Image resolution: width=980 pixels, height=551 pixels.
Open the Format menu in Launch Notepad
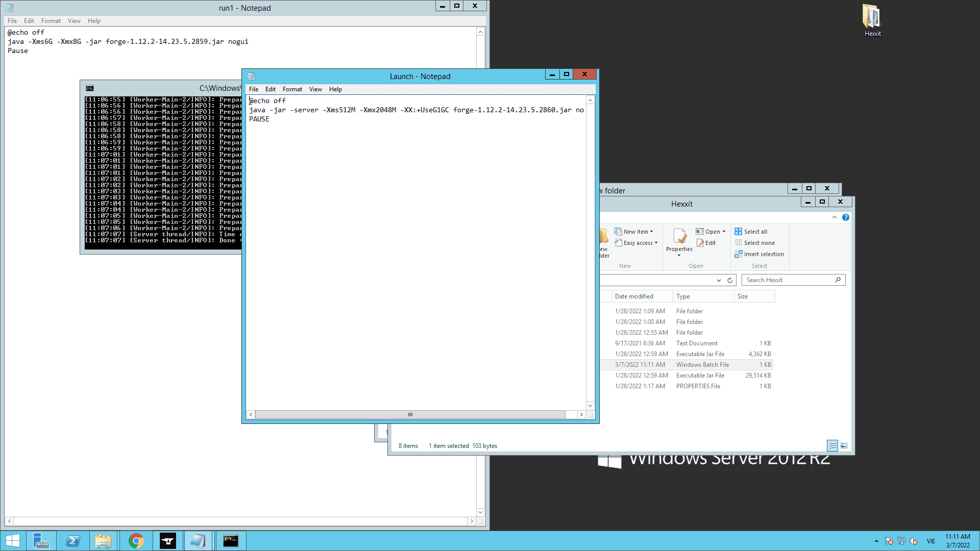pos(292,89)
